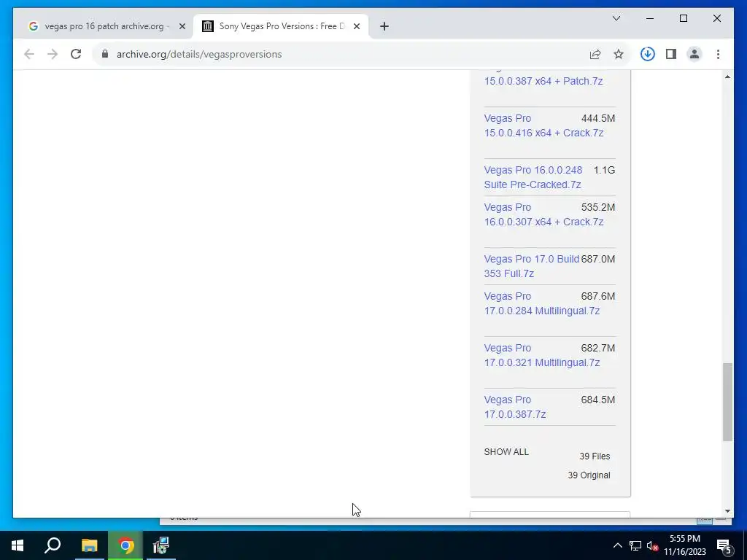Open a new browser tab
The height and width of the screenshot is (560, 747).
tap(384, 26)
